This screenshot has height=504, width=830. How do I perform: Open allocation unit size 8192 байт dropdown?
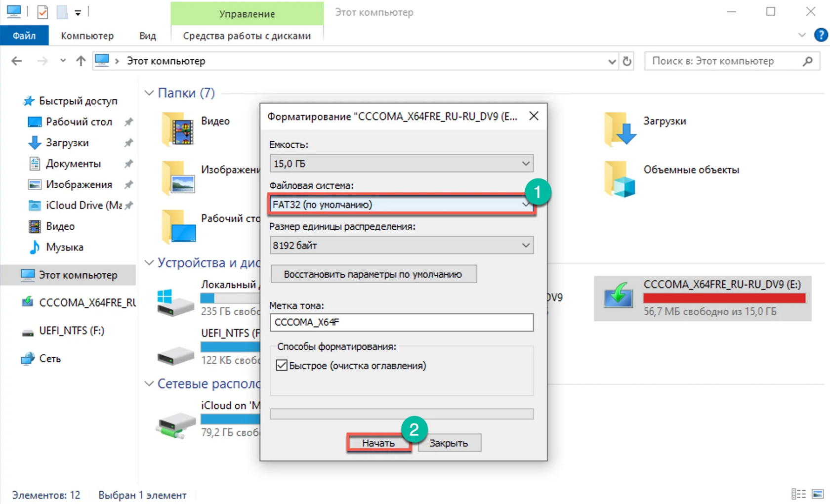click(x=401, y=245)
